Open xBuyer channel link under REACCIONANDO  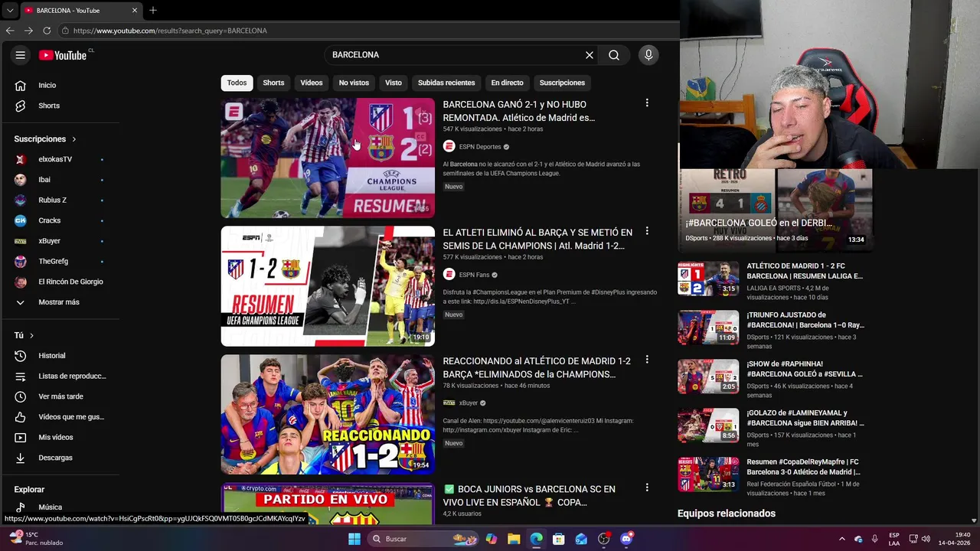[x=469, y=403]
